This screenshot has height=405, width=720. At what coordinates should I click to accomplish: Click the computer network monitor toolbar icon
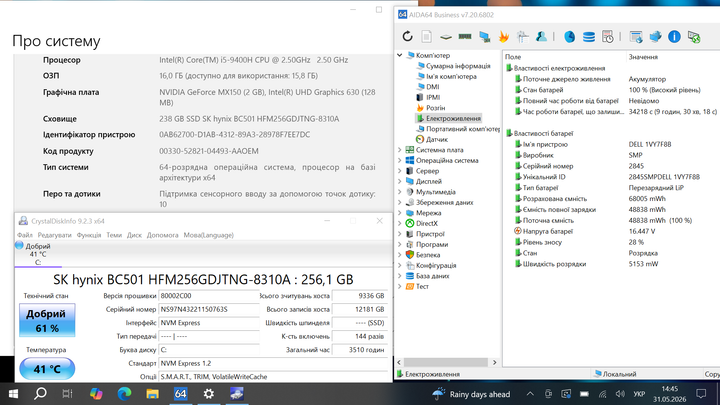click(x=484, y=37)
